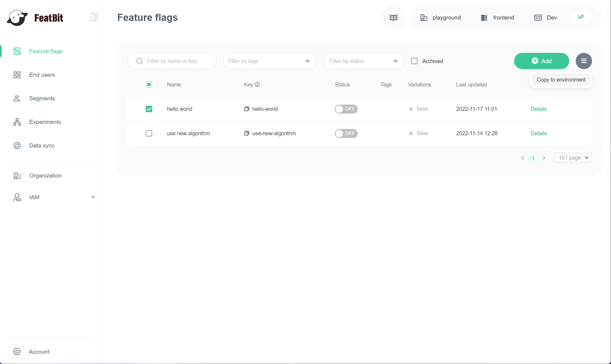Open the 10 / page size selector
Viewport: 611px width, 364px height.
[572, 158]
